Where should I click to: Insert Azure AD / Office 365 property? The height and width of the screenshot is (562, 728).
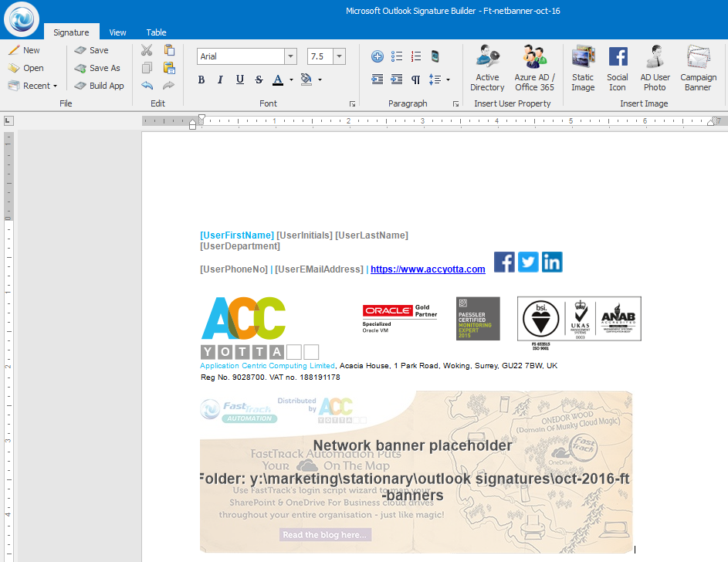(534, 68)
